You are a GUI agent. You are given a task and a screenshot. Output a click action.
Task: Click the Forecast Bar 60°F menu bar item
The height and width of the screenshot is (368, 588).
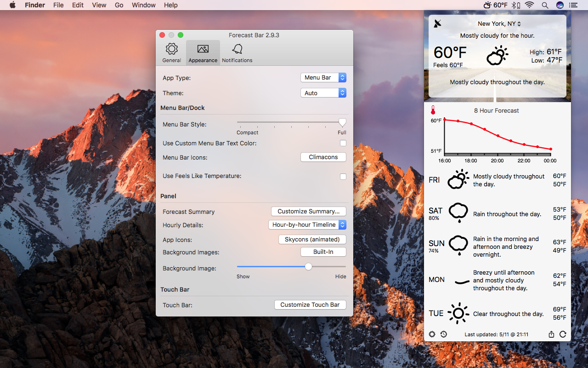click(496, 5)
